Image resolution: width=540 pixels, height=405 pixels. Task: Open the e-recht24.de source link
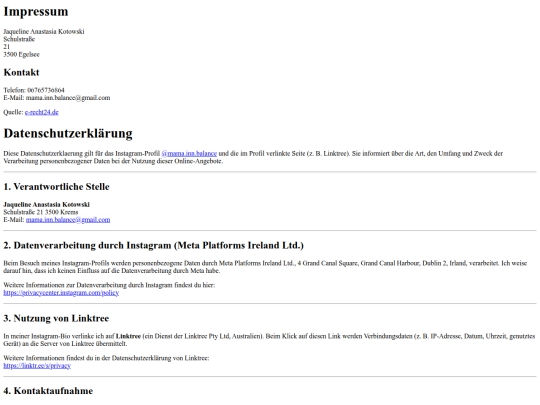click(x=42, y=112)
